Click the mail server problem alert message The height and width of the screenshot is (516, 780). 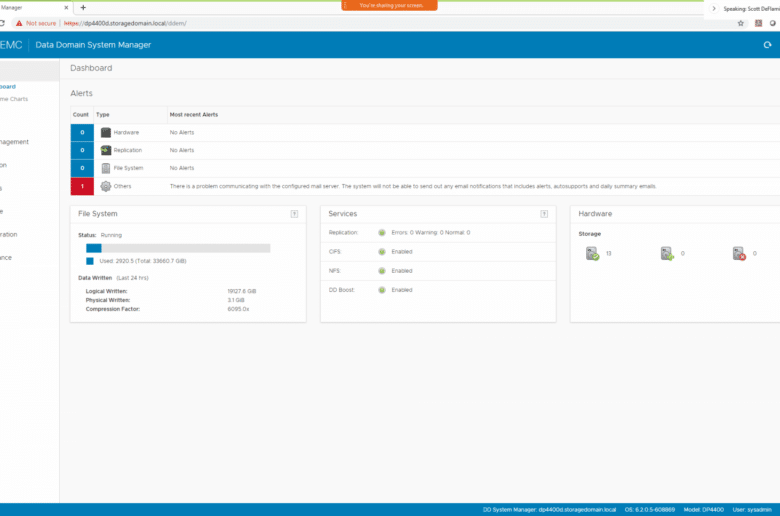click(413, 186)
